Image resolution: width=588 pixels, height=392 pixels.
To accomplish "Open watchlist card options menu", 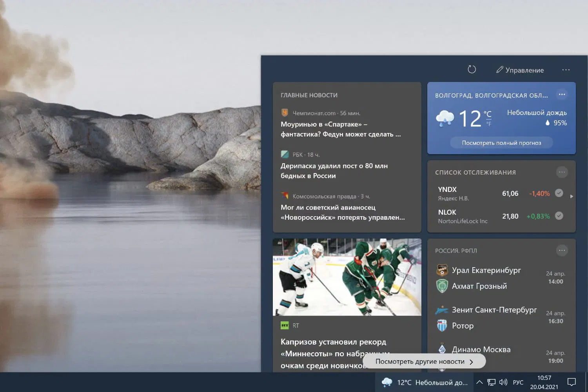I will (x=562, y=172).
